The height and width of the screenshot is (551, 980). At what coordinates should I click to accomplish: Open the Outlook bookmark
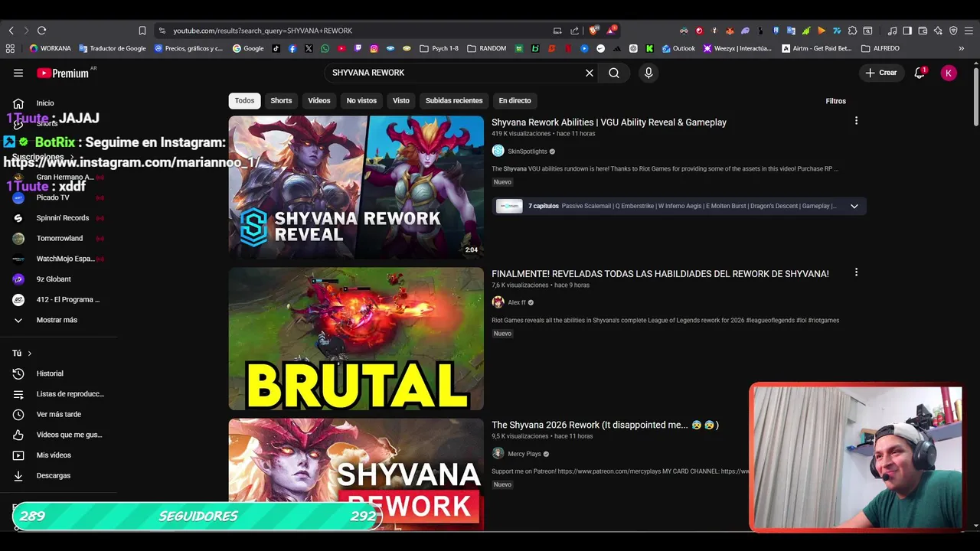click(678, 48)
